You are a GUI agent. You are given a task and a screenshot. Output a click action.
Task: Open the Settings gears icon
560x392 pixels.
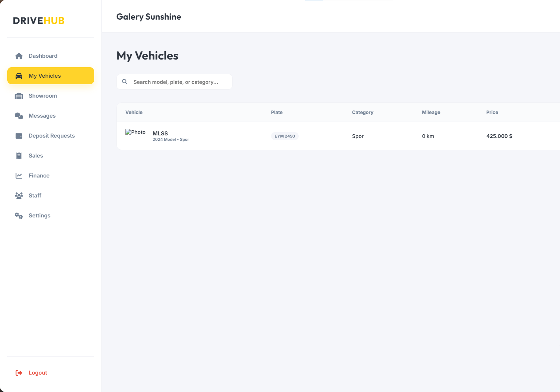[19, 216]
